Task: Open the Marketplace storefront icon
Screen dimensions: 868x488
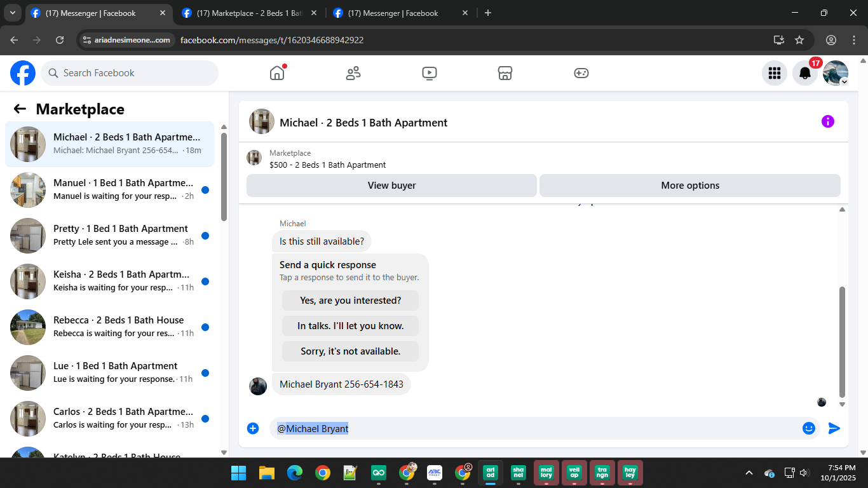Action: click(505, 73)
